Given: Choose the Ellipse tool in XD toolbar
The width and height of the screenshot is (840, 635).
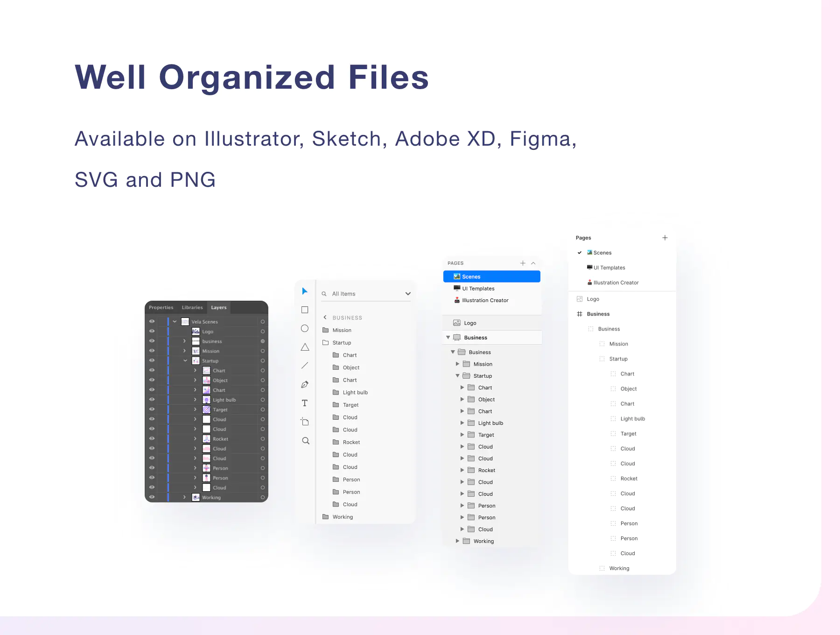Looking at the screenshot, I should pyautogui.click(x=305, y=329).
